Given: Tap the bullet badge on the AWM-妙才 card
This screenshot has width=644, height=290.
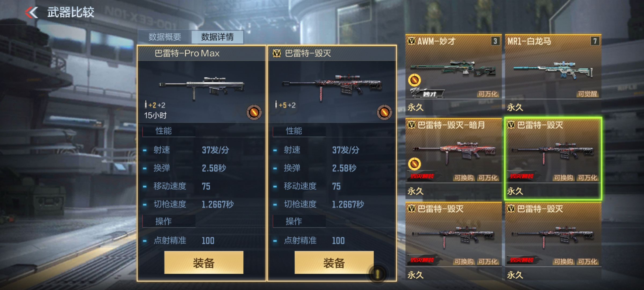Looking at the screenshot, I should (x=414, y=80).
